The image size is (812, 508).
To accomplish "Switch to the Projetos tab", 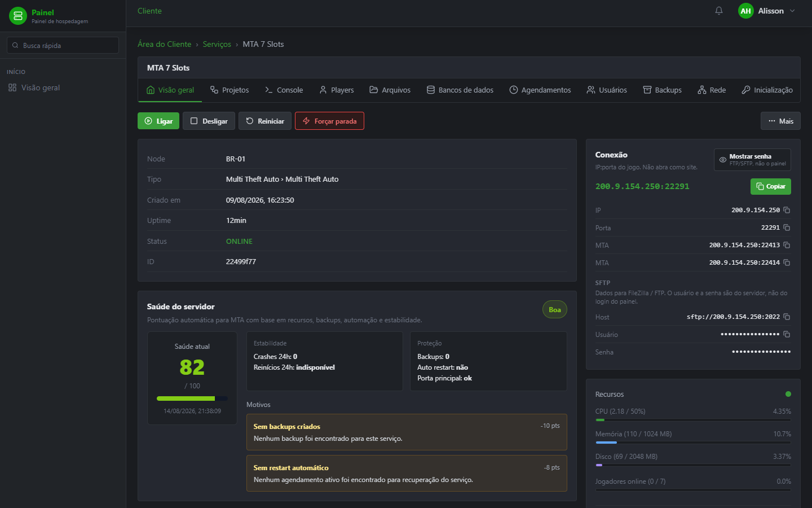I will tap(230, 90).
